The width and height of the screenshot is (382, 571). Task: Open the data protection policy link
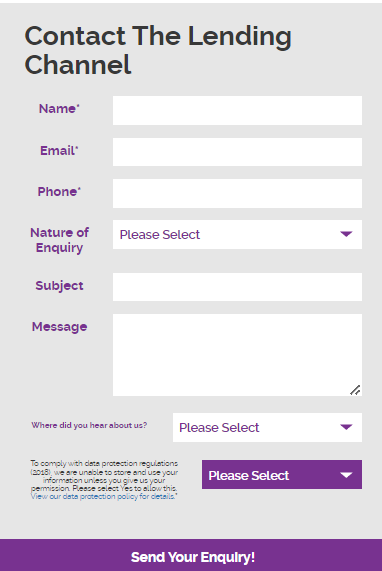click(103, 497)
